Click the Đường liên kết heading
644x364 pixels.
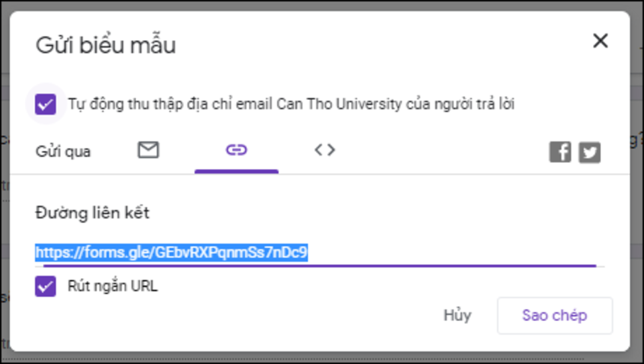coord(93,213)
